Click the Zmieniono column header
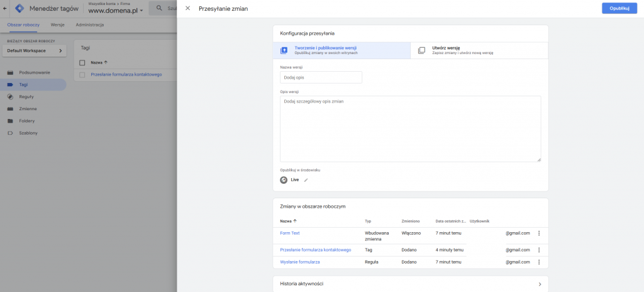 pos(410,222)
